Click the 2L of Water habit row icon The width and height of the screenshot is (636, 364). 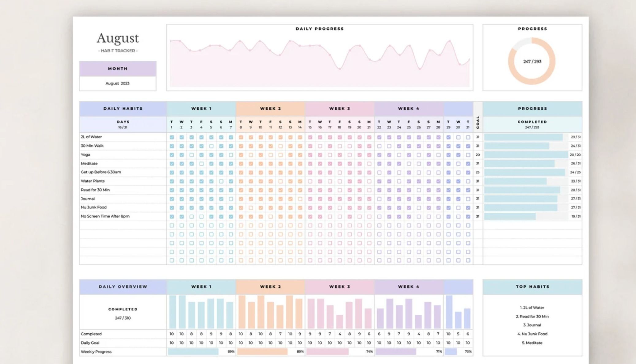tap(171, 137)
